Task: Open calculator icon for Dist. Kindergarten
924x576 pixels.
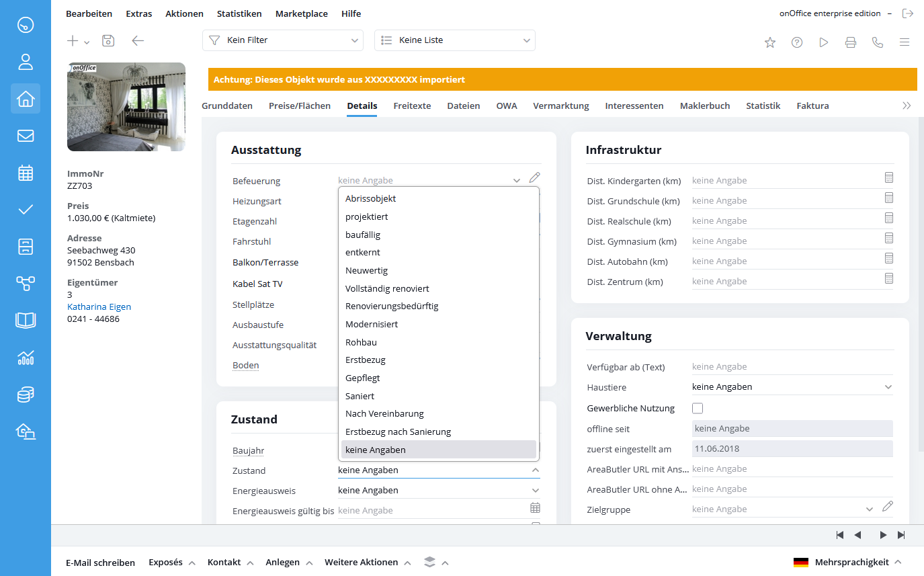Action: click(x=888, y=177)
